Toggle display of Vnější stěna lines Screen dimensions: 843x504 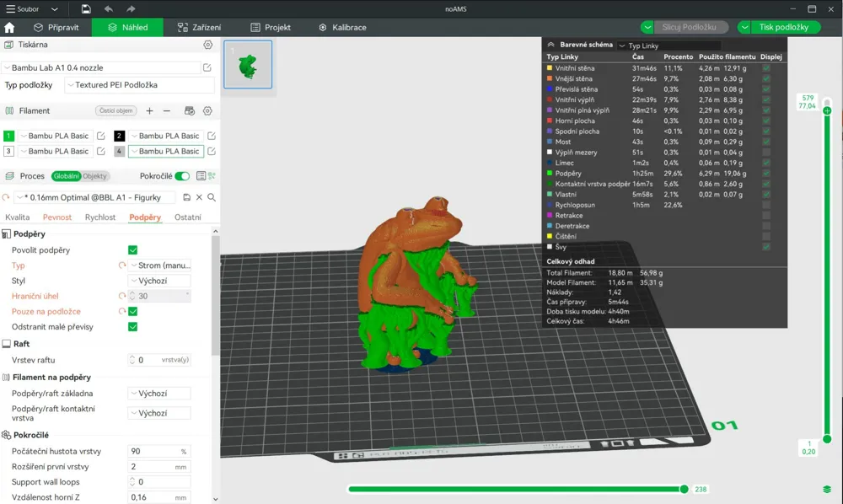pos(766,78)
